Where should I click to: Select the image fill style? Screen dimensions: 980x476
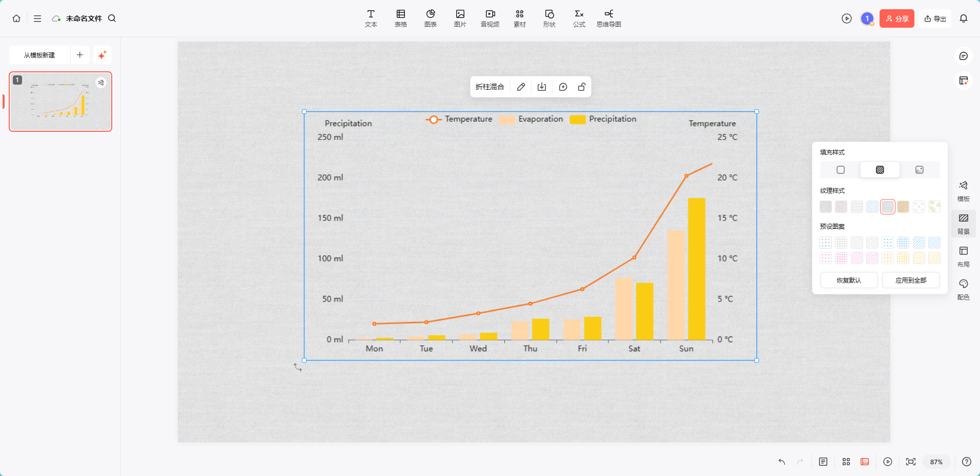(920, 170)
